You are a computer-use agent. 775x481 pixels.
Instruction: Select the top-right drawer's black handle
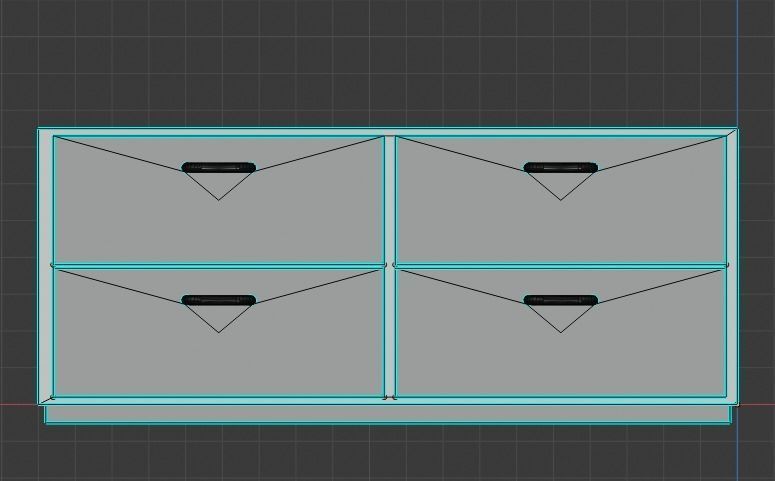click(x=560, y=168)
